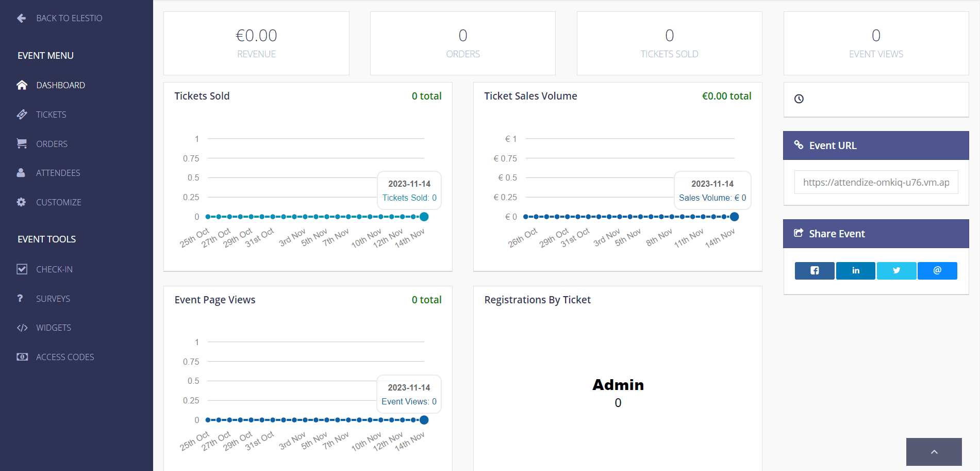980x471 pixels.
Task: Share the event on Facebook
Action: point(815,270)
